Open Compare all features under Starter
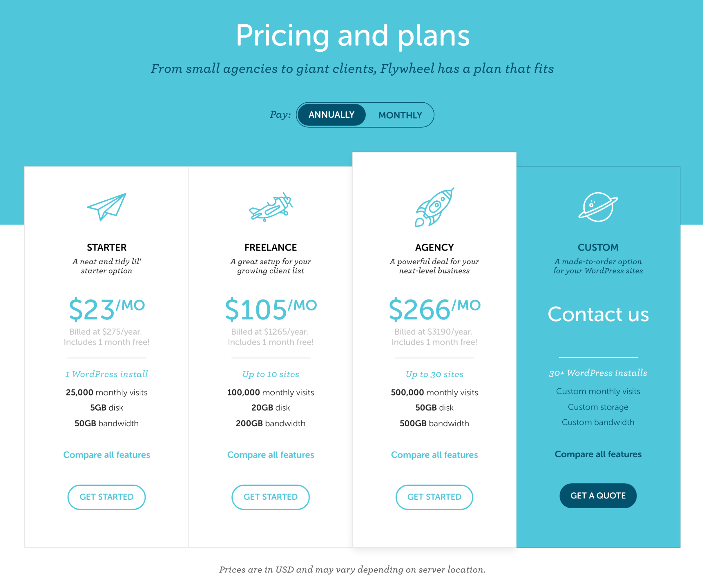This screenshot has height=588, width=703. (107, 455)
